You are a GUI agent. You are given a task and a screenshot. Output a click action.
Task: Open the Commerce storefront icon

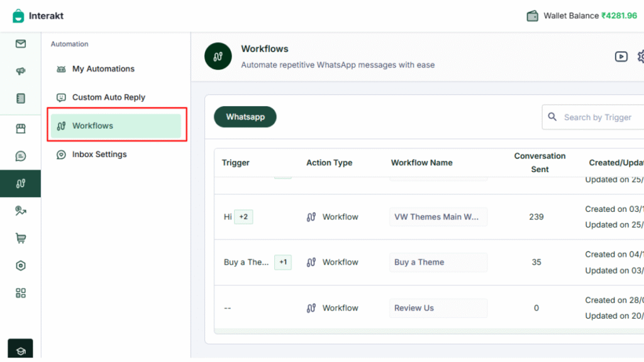21,128
